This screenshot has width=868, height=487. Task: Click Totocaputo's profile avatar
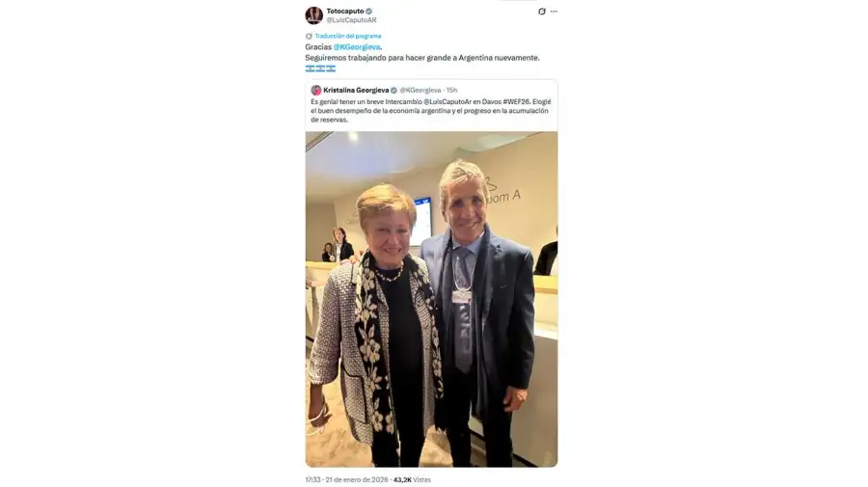coord(313,15)
